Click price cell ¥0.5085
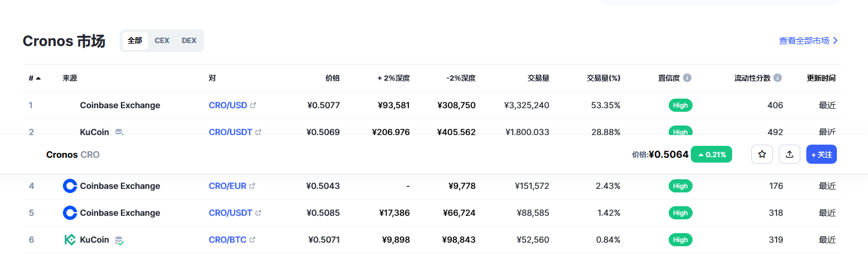This screenshot has height=257, width=868. coord(323,213)
